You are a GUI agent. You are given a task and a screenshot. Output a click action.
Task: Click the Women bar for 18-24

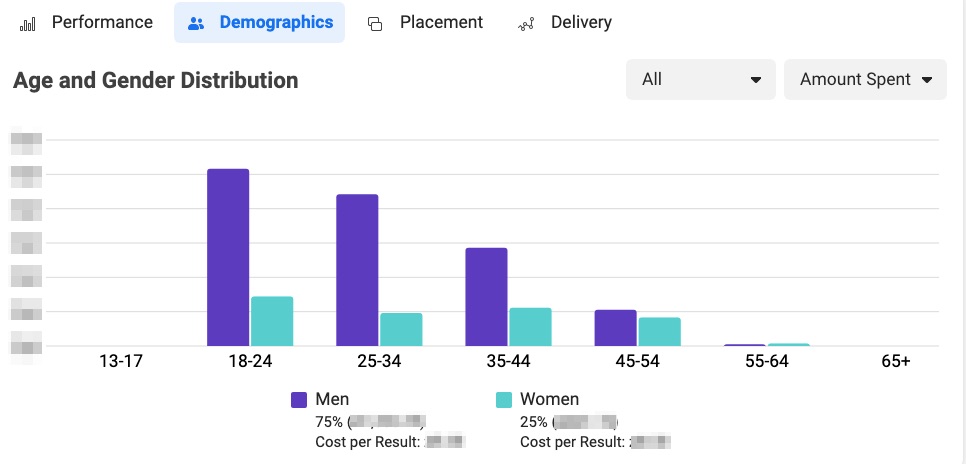tap(272, 321)
